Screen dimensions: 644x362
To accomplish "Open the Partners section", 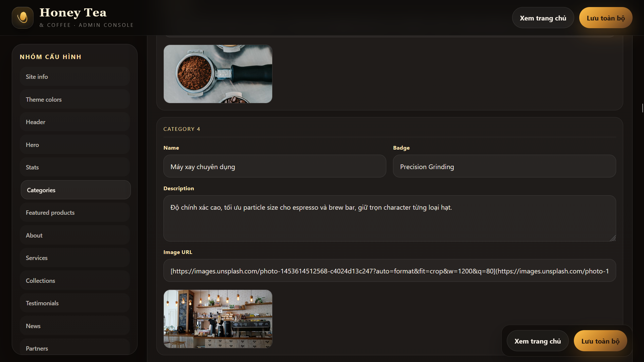I will [x=75, y=348].
